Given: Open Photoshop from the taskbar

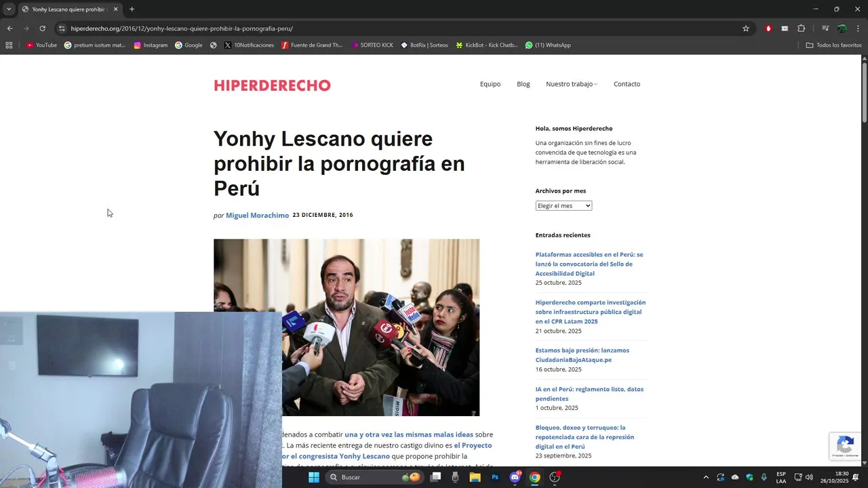Looking at the screenshot, I should click(x=495, y=477).
